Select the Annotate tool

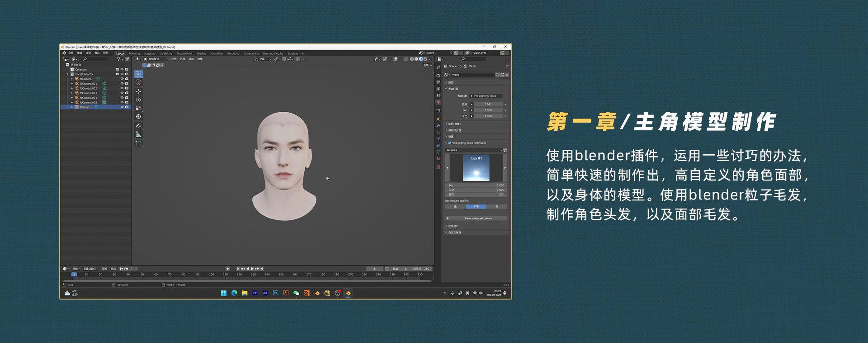138,126
